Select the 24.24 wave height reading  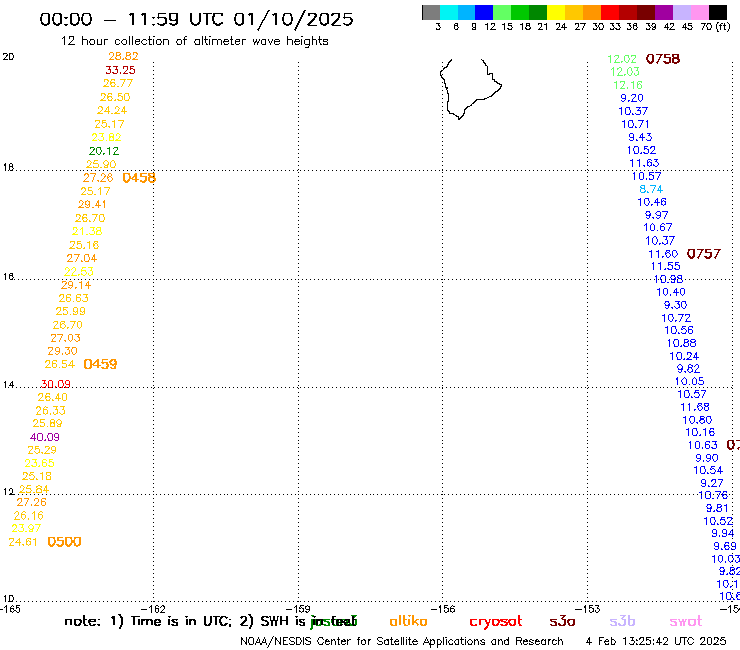pos(112,110)
